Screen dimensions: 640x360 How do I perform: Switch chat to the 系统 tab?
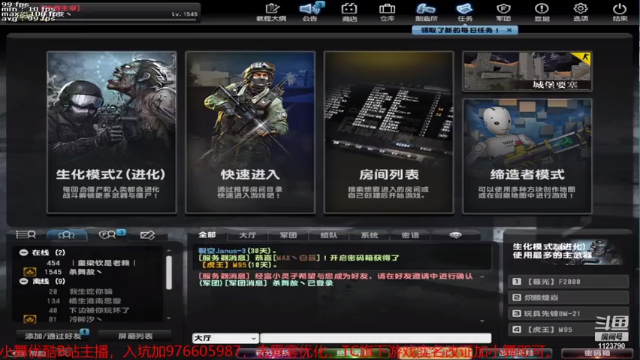pos(369,235)
